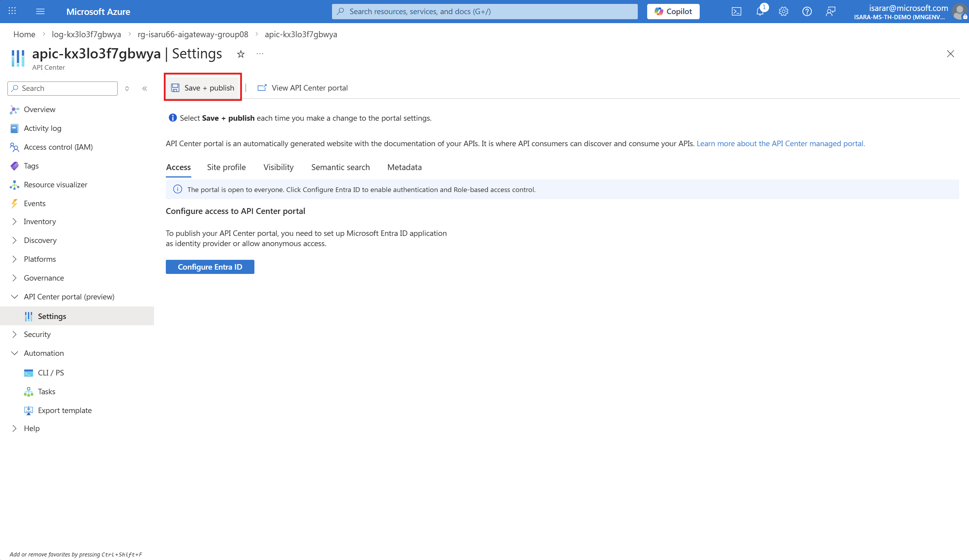
Task: Click the Configure Entra ID button
Action: coord(210,267)
